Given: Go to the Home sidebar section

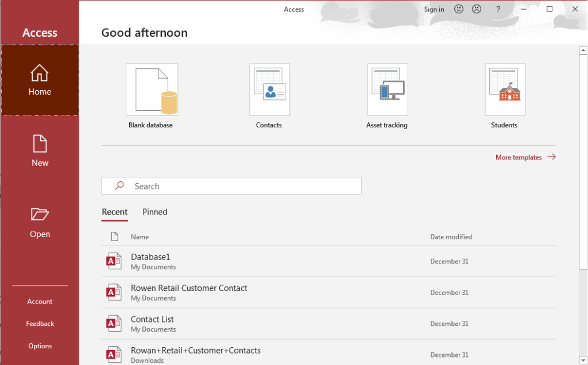Looking at the screenshot, I should (40, 80).
